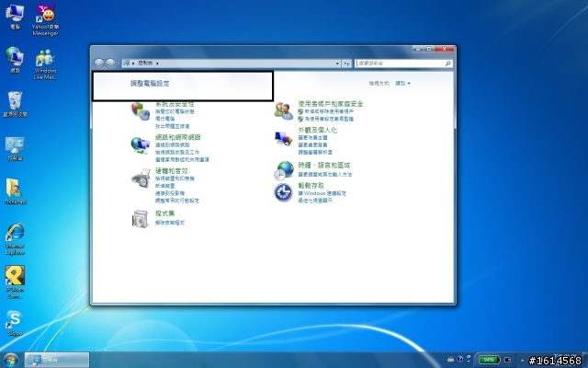Select the Control Panel (控制台) desktop icon

(15, 148)
